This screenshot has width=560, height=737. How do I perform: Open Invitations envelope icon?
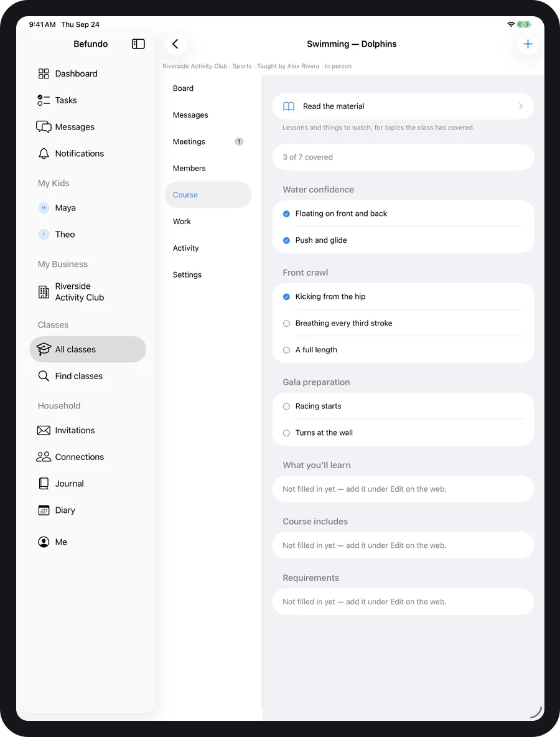pyautogui.click(x=43, y=431)
